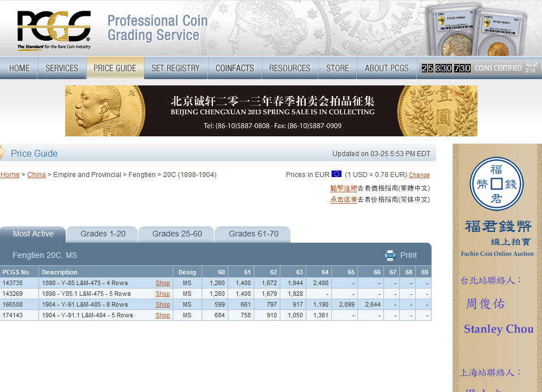Click the Home breadcrumb link

(x=10, y=175)
